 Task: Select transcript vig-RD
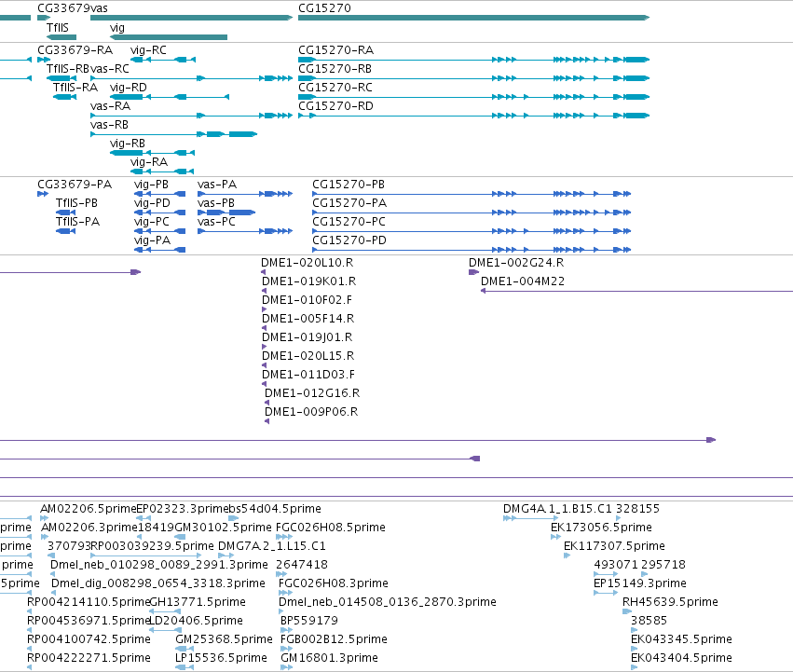[x=129, y=88]
